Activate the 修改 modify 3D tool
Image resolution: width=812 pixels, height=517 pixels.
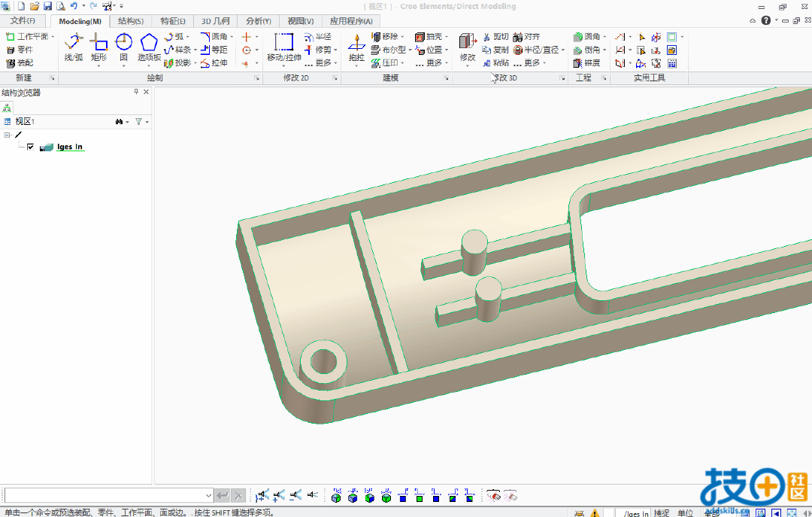pyautogui.click(x=468, y=47)
